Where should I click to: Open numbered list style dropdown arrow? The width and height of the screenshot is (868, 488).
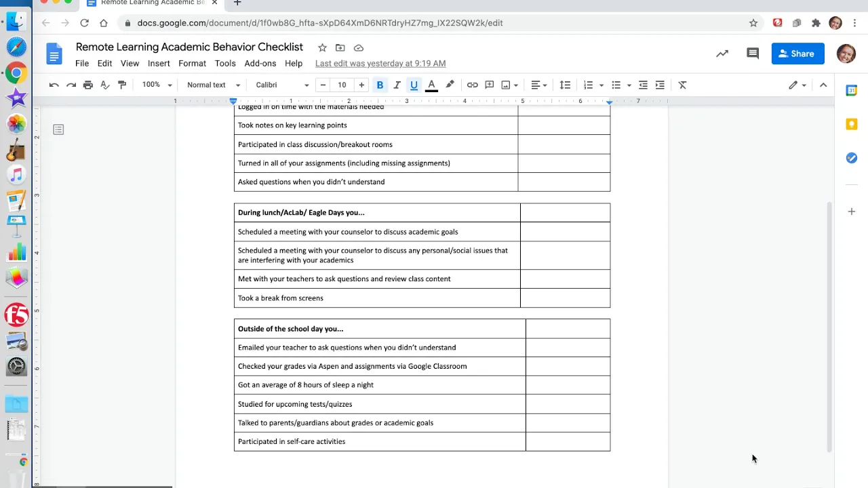[x=601, y=85]
